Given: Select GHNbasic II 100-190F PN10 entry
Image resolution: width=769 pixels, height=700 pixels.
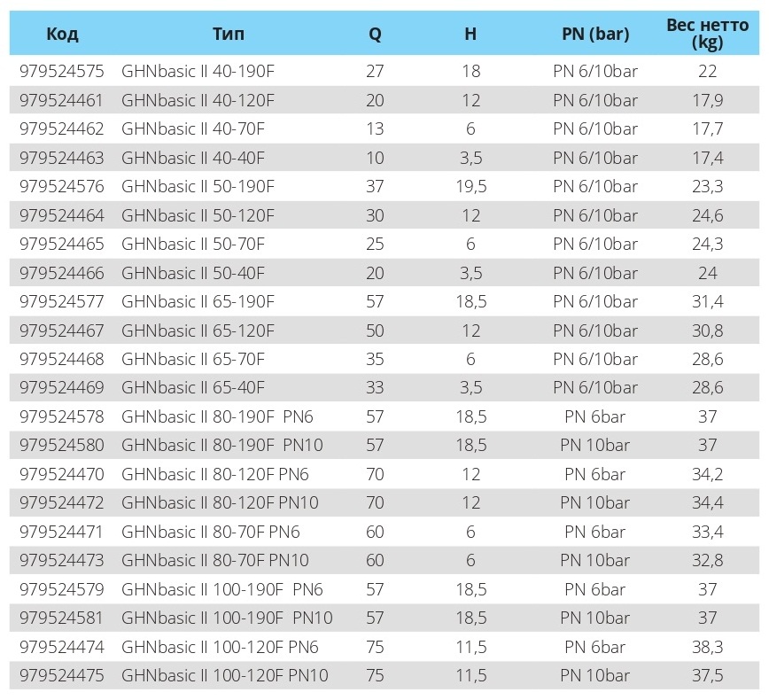Looking at the screenshot, I should click(x=227, y=618).
